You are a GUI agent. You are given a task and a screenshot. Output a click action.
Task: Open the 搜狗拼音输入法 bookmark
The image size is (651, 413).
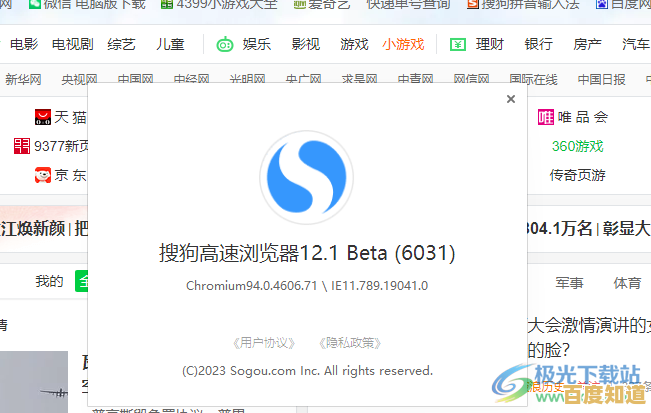(523, 4)
